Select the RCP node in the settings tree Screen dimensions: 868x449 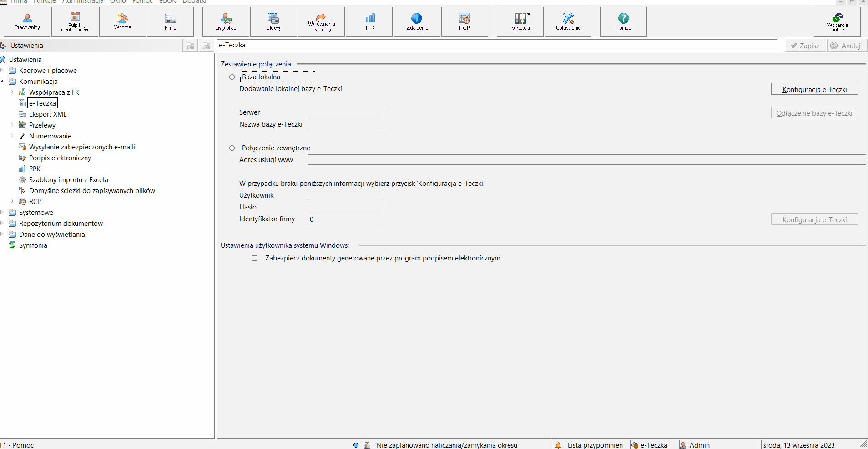pyautogui.click(x=35, y=202)
